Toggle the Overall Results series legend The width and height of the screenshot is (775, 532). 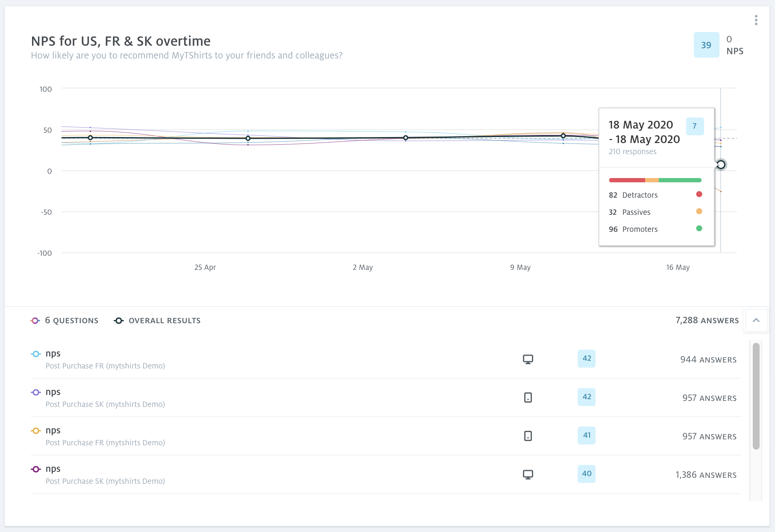pyautogui.click(x=157, y=321)
